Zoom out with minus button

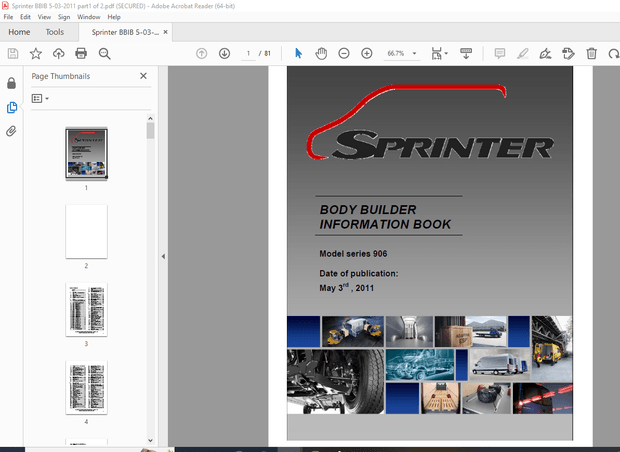click(344, 53)
